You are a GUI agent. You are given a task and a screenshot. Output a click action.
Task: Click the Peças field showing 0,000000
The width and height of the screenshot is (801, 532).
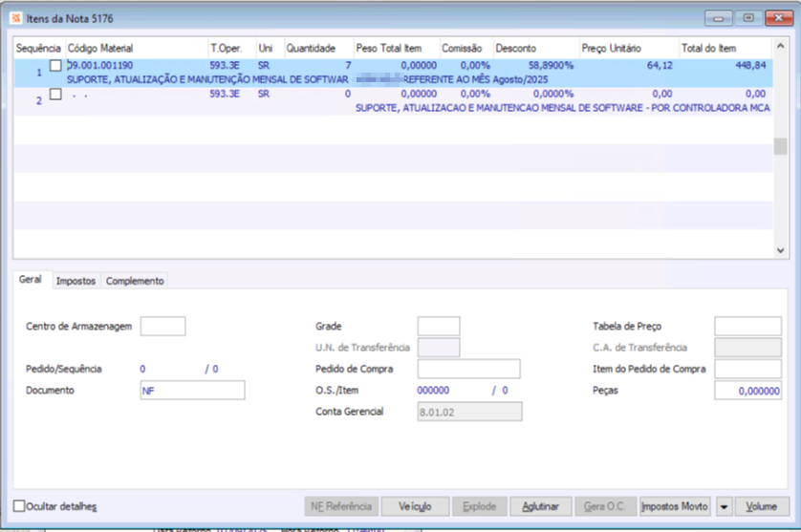[x=747, y=391]
